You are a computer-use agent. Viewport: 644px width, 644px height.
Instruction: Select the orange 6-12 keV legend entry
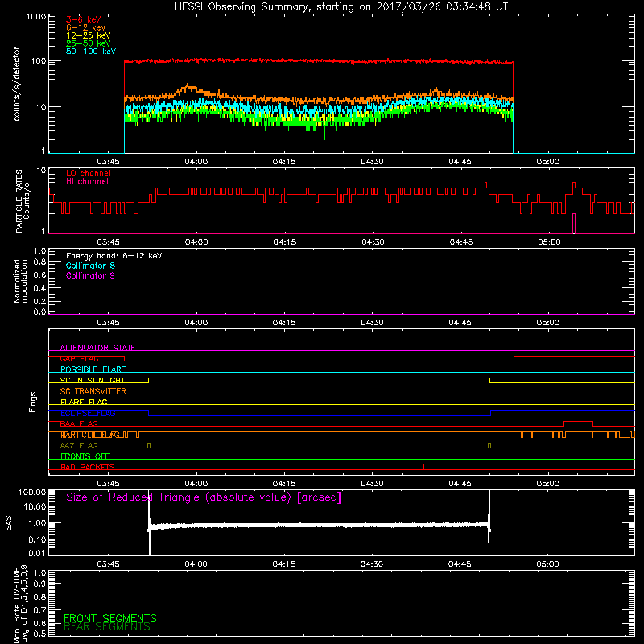[x=86, y=27]
